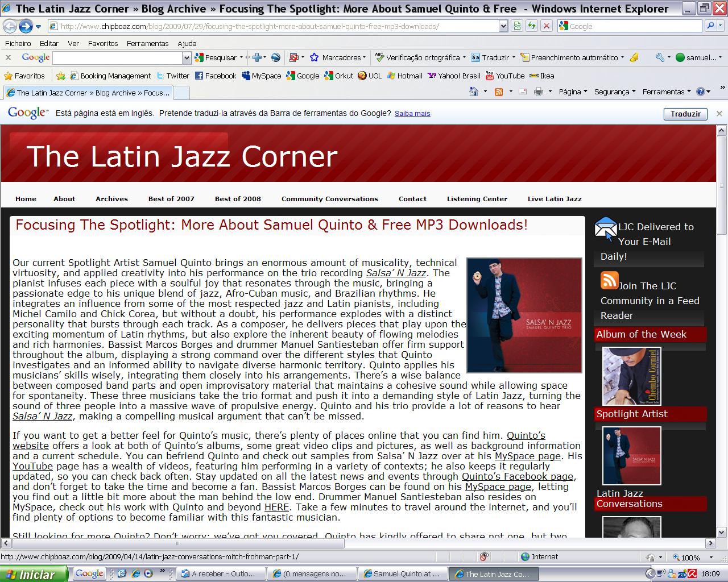Click the read mail envelope icon in command bar

coord(522,92)
